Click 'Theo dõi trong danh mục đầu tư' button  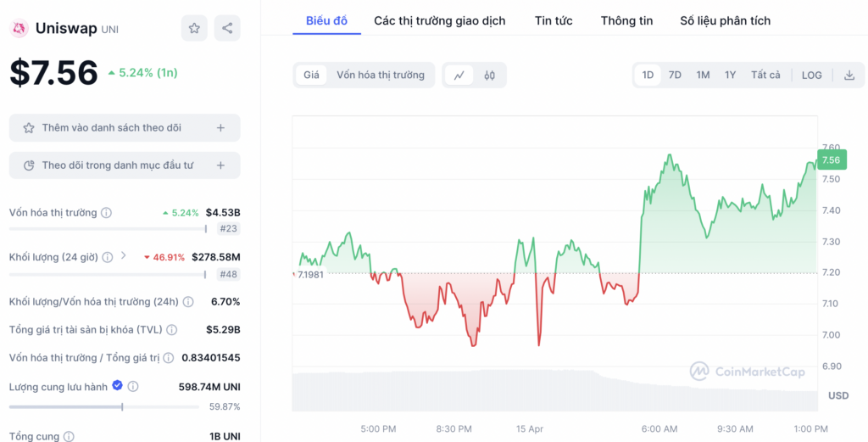pyautogui.click(x=125, y=165)
